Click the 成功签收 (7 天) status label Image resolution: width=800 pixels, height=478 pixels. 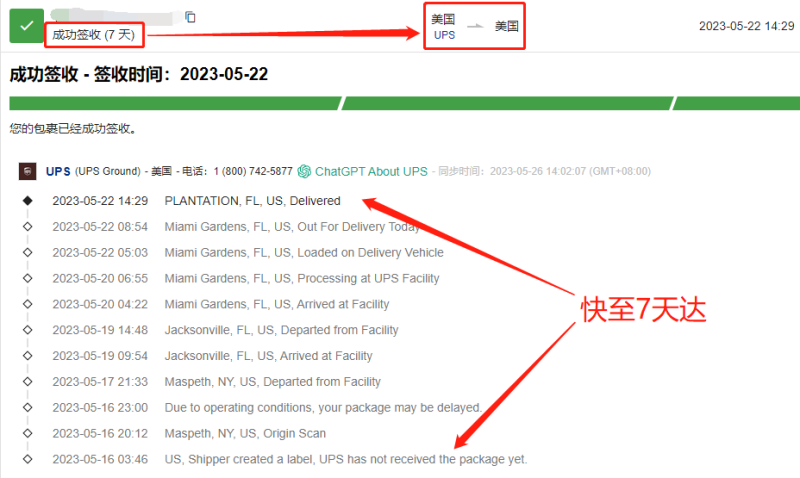point(94,35)
